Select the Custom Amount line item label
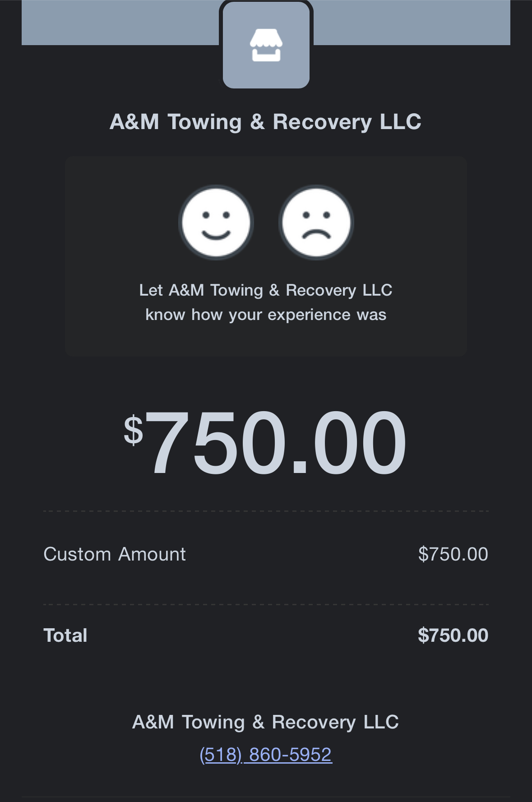The image size is (532, 802). pyautogui.click(x=115, y=554)
